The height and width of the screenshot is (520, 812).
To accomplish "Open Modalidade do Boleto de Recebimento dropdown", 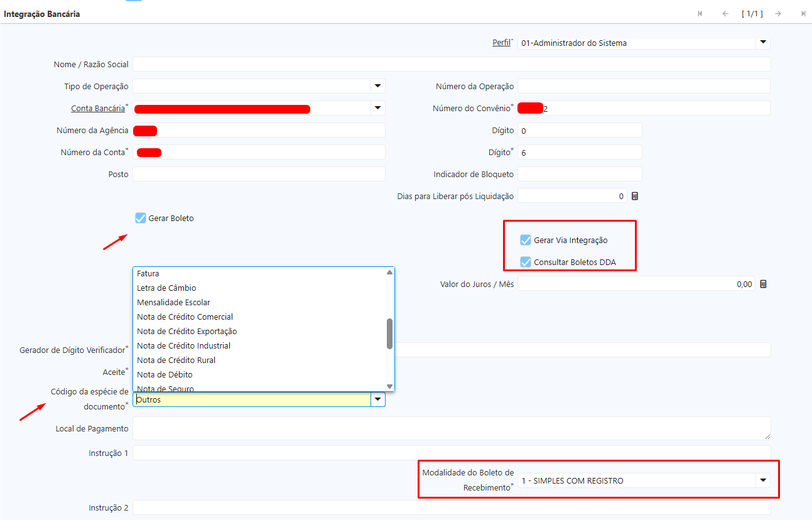I will [x=762, y=480].
